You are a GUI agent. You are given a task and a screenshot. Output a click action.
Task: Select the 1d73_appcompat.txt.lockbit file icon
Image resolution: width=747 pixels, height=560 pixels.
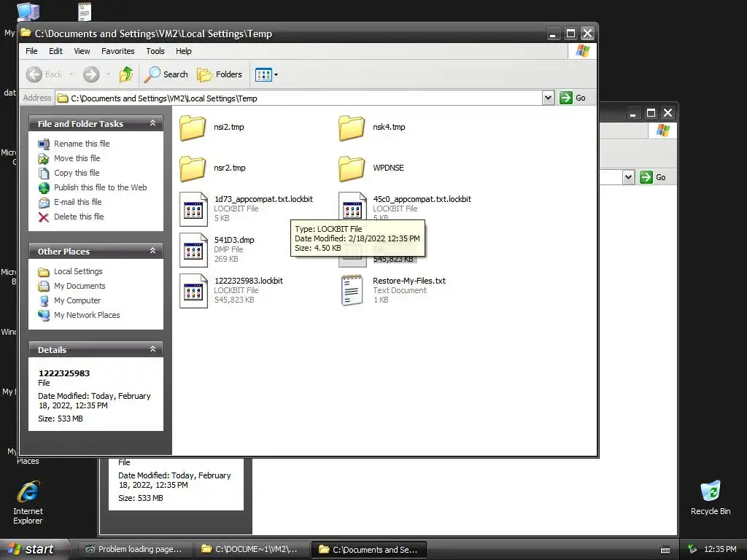(x=193, y=209)
